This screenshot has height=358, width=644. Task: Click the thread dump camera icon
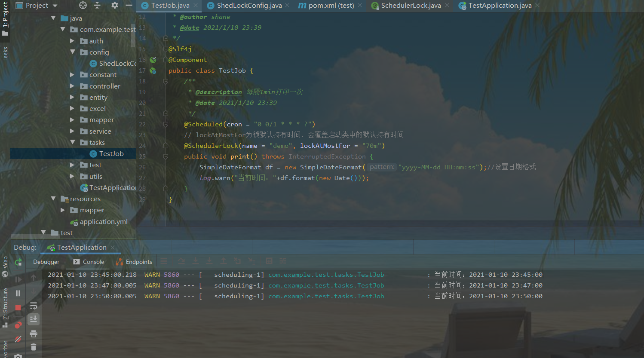click(x=18, y=355)
